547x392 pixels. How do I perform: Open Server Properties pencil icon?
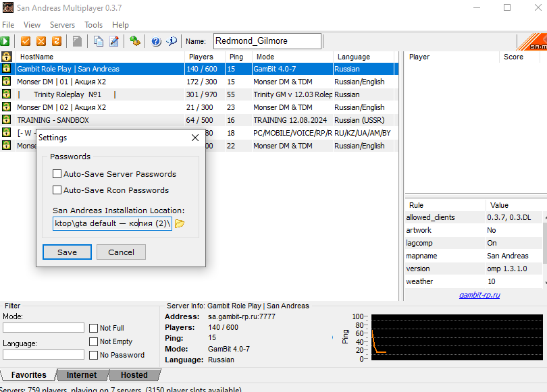click(114, 41)
